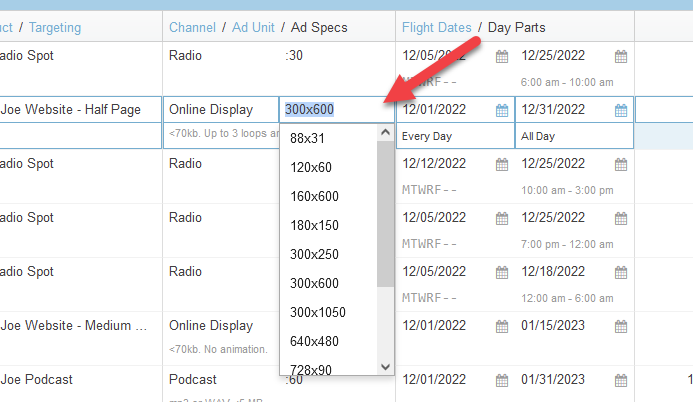Choose 300x1050 from the dropdown list
Viewport: 693px width, 402px height.
click(x=318, y=312)
